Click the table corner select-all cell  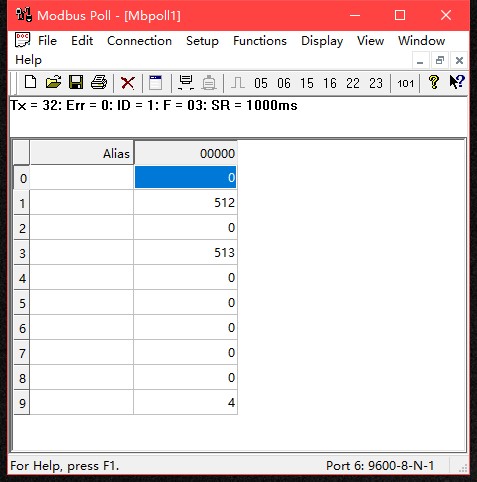[x=22, y=153]
